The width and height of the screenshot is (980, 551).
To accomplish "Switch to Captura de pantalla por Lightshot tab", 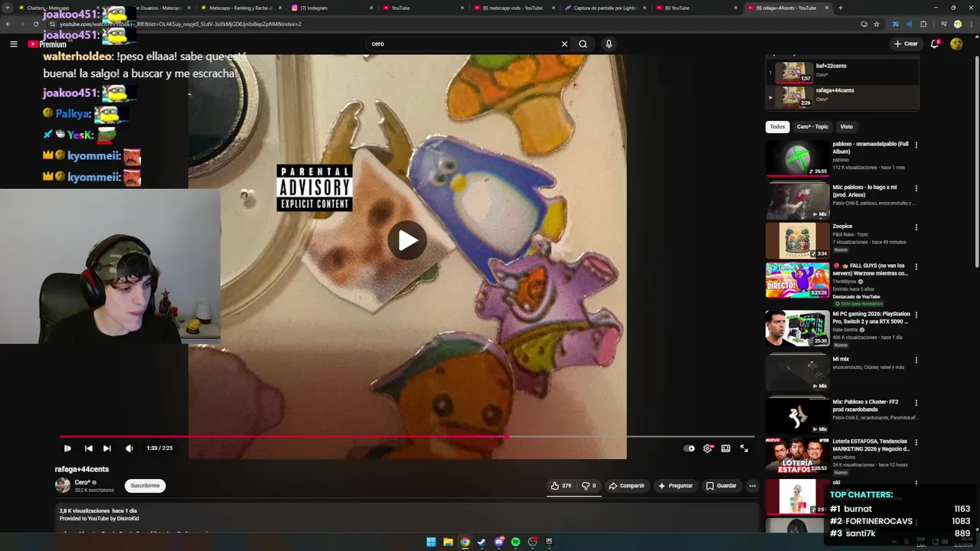I will (604, 8).
